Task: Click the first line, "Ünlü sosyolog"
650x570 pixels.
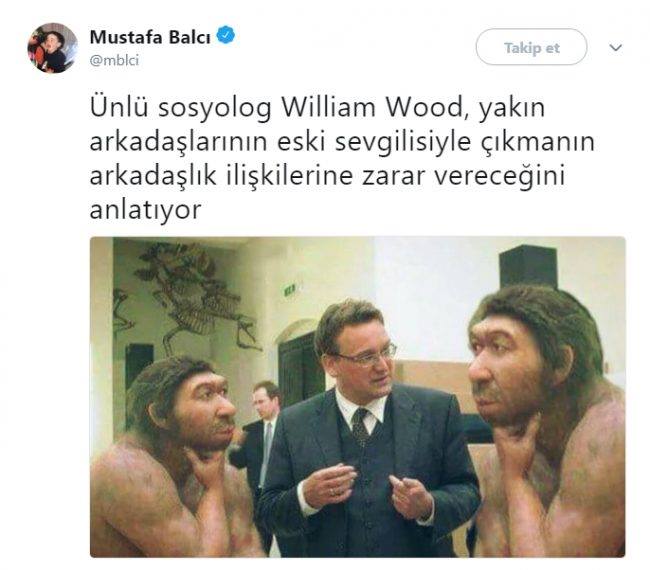Action: point(181,108)
